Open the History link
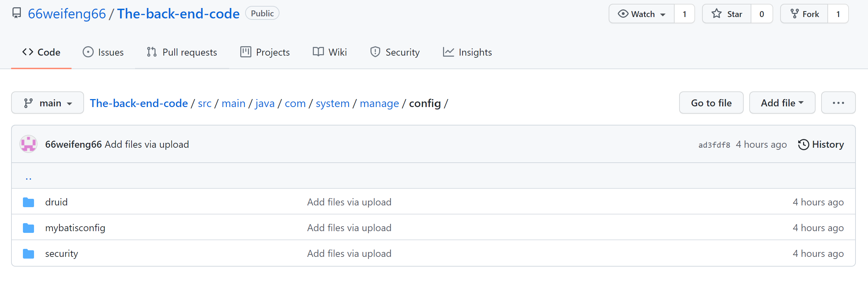 coord(821,144)
